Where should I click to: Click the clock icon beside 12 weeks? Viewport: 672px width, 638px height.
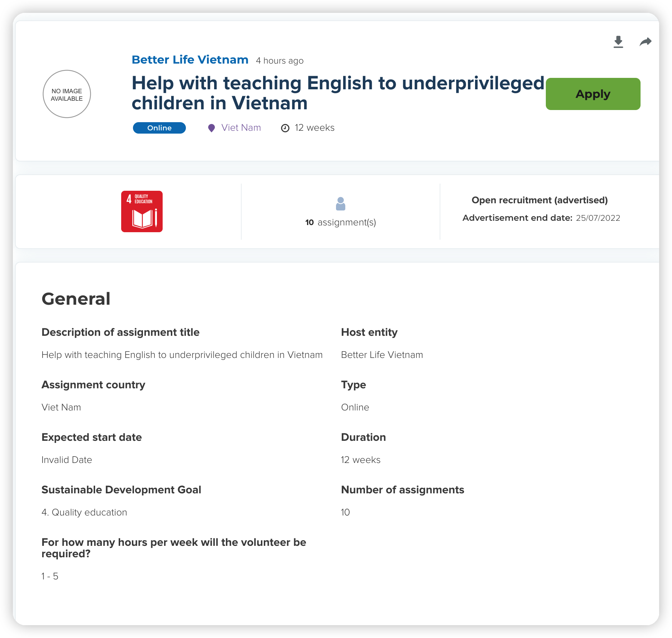pos(285,128)
